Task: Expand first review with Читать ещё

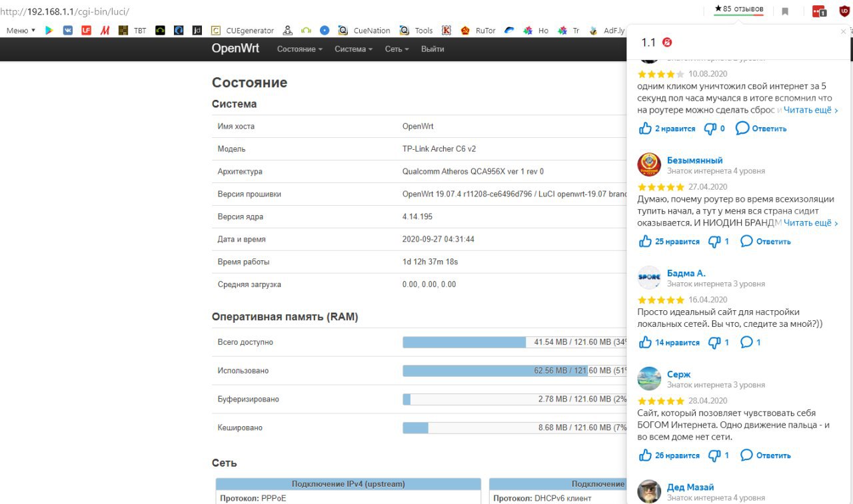Action: 811,110
